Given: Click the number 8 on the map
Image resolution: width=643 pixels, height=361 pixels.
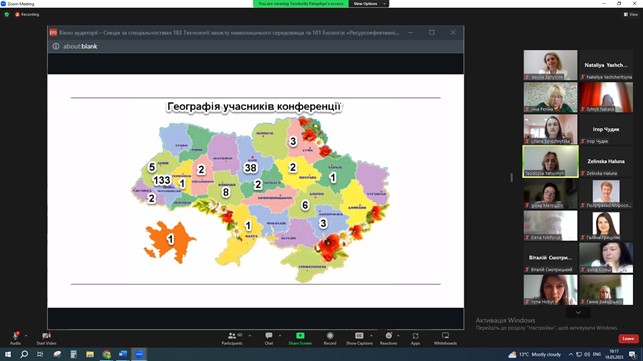Looking at the screenshot, I should pos(226,192).
